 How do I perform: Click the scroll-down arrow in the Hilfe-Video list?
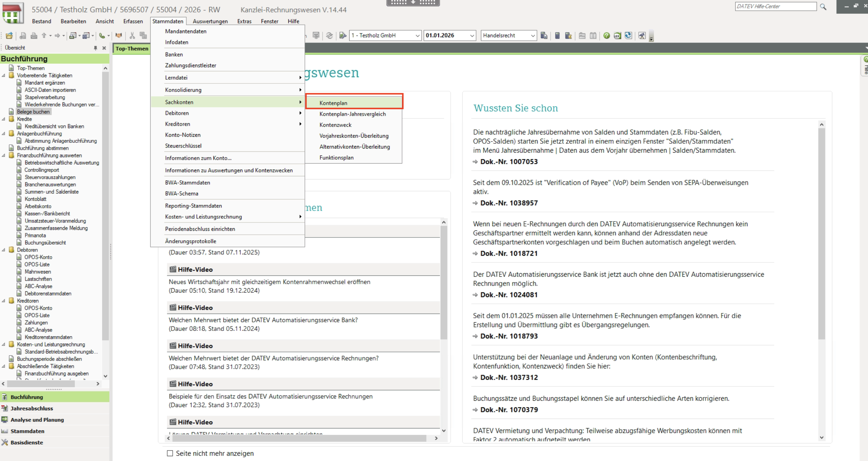[444, 430]
